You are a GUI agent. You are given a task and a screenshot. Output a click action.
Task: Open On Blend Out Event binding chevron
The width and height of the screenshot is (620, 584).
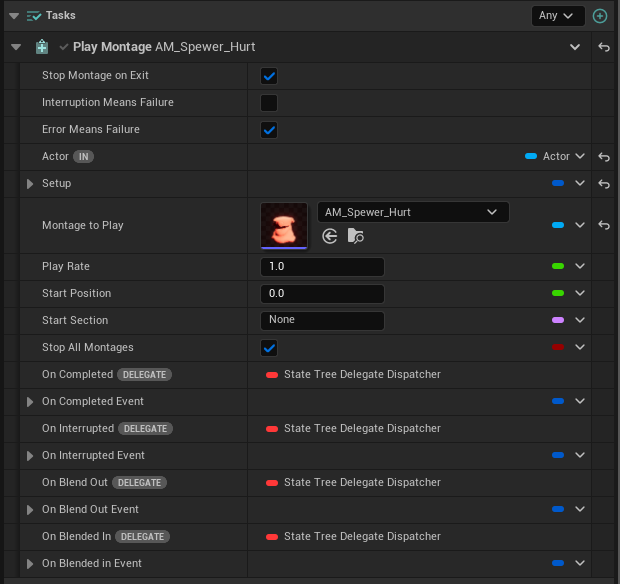tap(580, 509)
